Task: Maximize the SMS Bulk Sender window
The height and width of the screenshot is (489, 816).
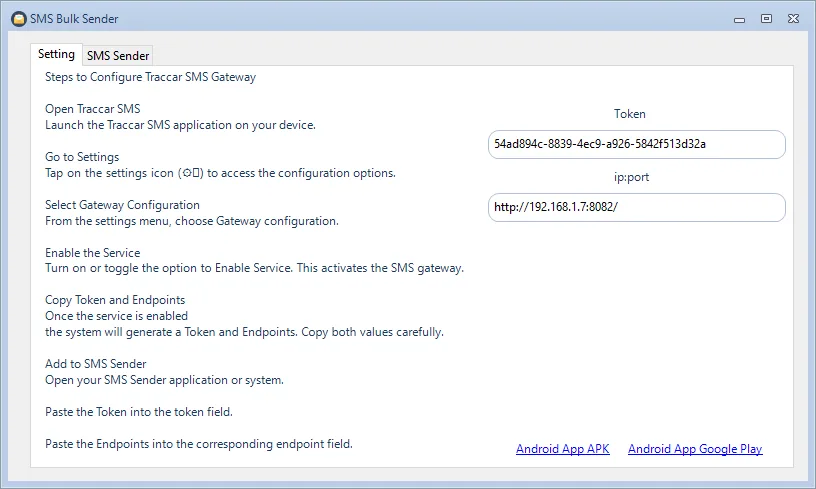Action: (x=766, y=18)
